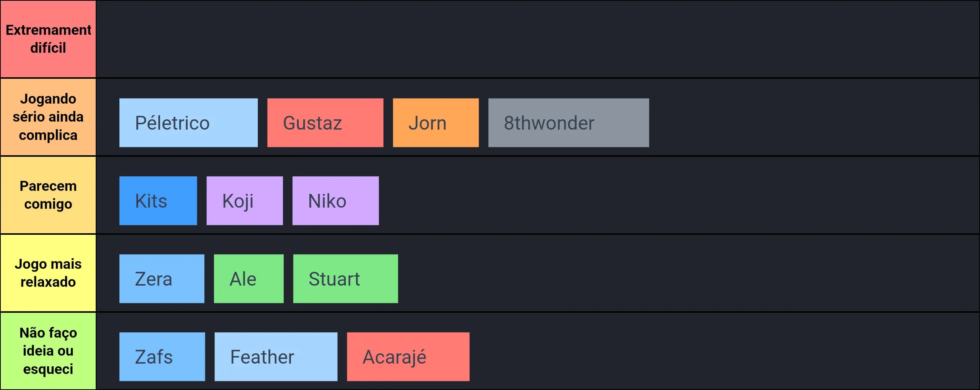Pick the green Stuart item
The image size is (980, 390).
click(345, 279)
